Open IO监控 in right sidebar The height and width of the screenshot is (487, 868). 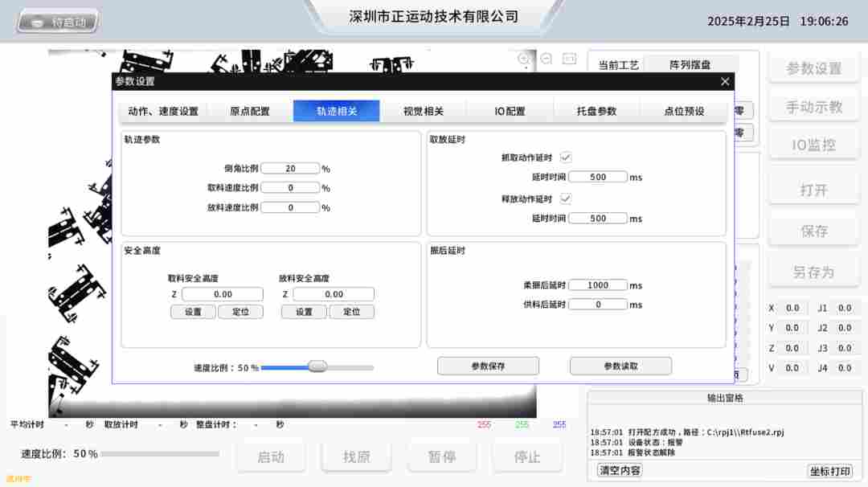coord(813,145)
